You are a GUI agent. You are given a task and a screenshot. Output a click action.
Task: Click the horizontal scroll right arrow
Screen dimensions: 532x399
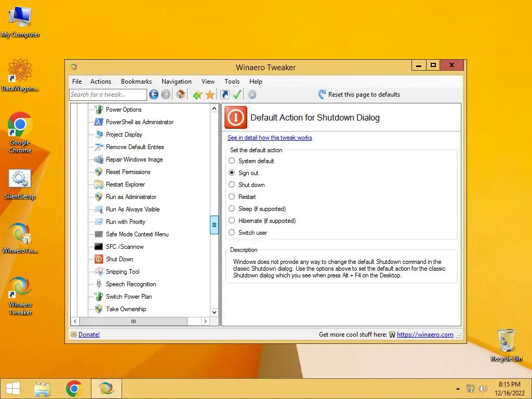205,321
